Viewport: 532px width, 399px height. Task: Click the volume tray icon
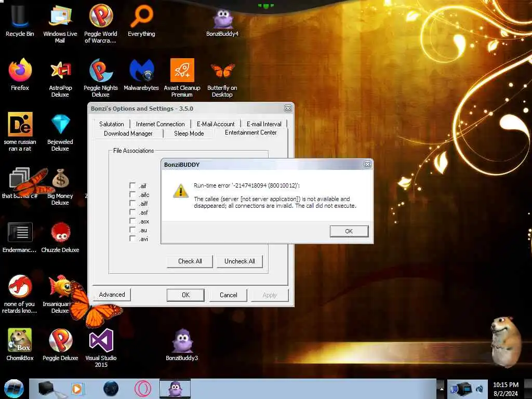[x=480, y=389]
